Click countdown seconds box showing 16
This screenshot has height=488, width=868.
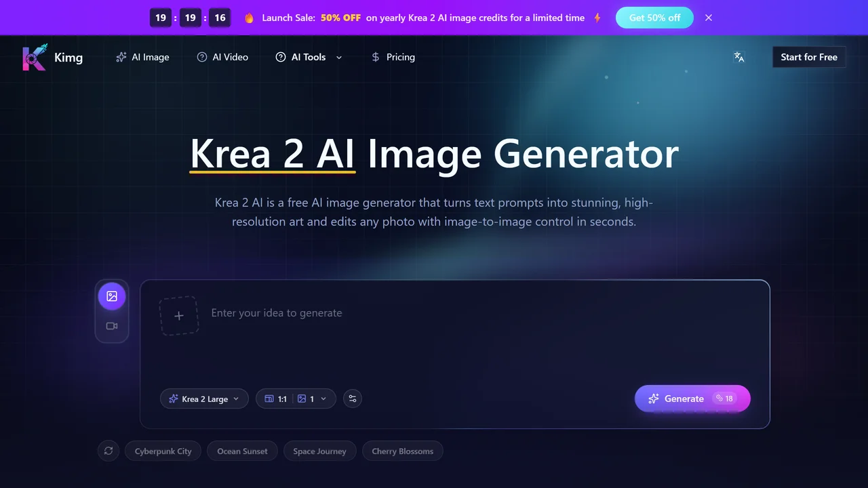(x=220, y=18)
